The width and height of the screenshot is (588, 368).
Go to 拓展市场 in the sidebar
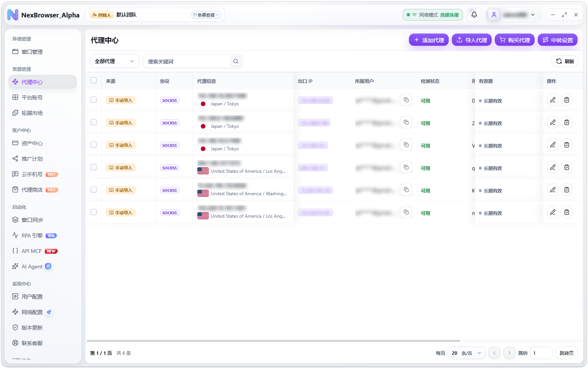coord(43,113)
